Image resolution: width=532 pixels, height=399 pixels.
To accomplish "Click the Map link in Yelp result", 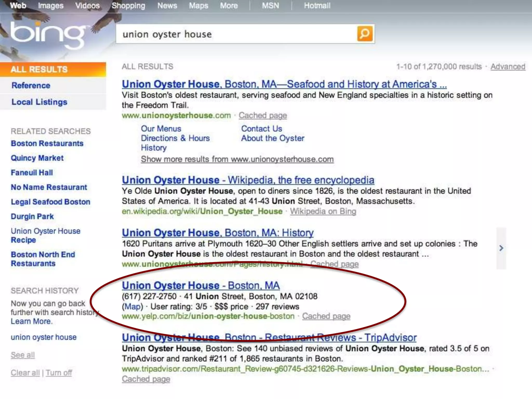I will pos(132,307).
